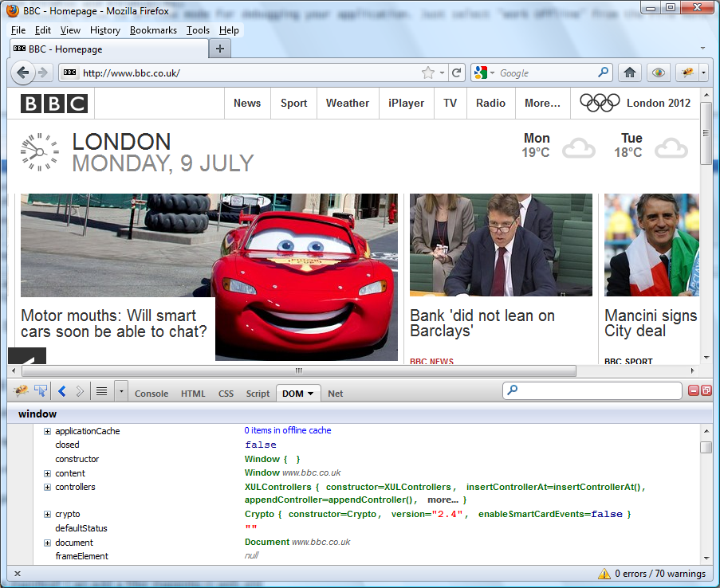Open the Bookmarks menu
Screen dimensions: 720x588
click(153, 30)
